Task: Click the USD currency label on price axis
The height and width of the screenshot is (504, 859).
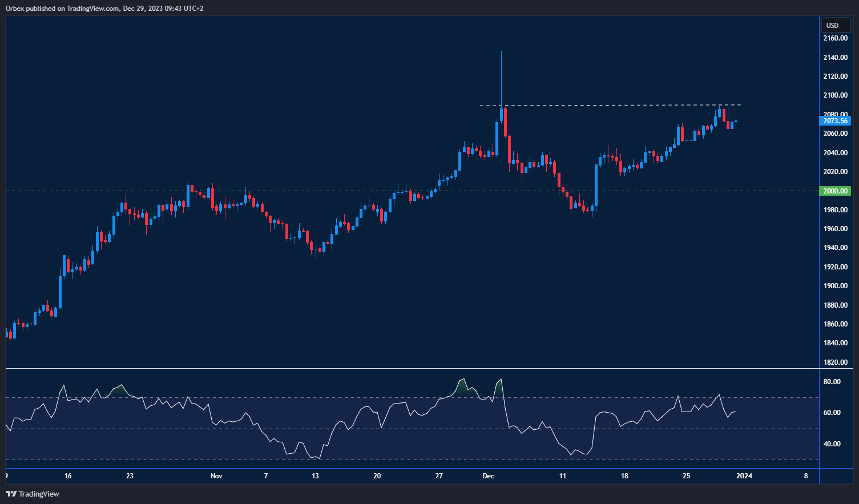Action: (834, 25)
